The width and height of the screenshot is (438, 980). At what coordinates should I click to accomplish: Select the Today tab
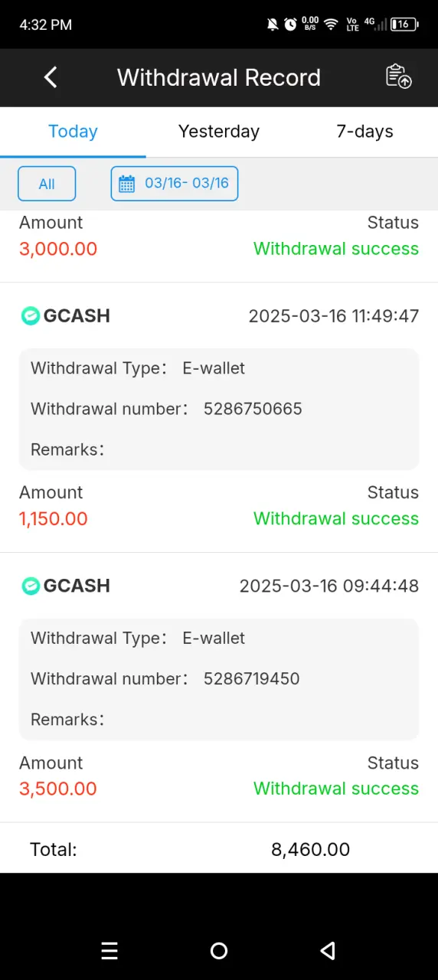coord(73,132)
